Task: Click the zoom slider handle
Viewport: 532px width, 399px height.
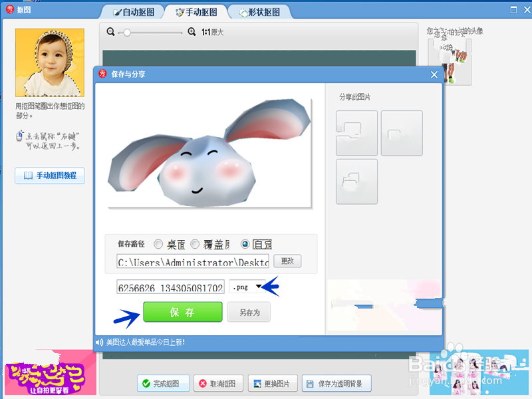Action: point(127,33)
